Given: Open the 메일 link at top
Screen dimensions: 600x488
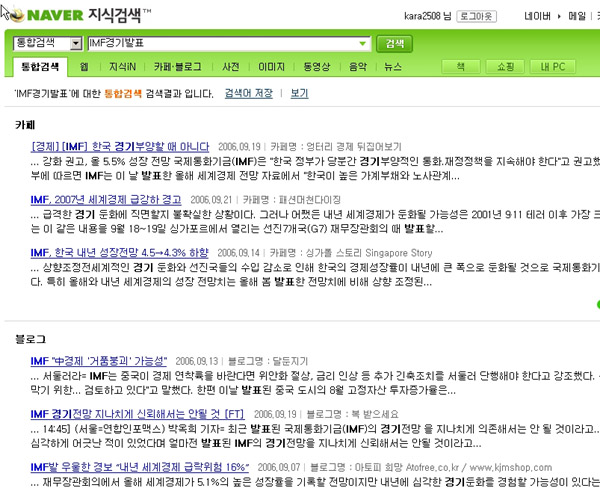Looking at the screenshot, I should pyautogui.click(x=577, y=16).
